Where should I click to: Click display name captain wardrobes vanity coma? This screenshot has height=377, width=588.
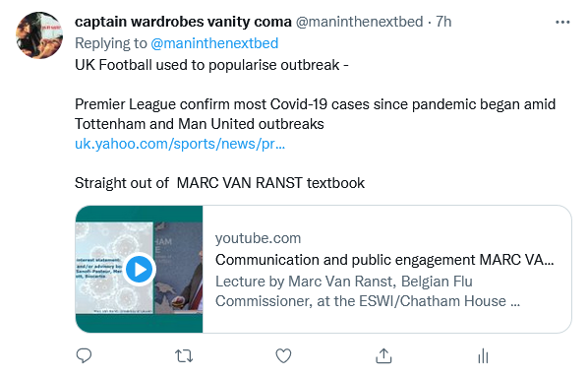coord(183,22)
